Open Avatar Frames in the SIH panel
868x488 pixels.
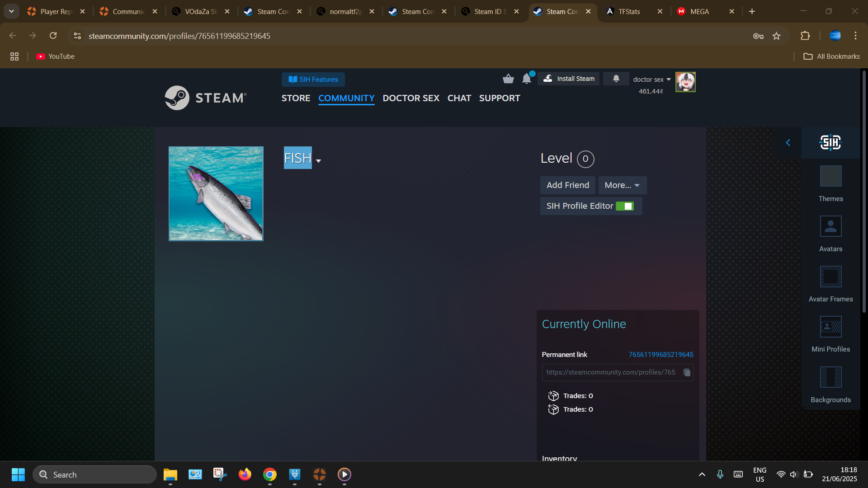point(830,284)
